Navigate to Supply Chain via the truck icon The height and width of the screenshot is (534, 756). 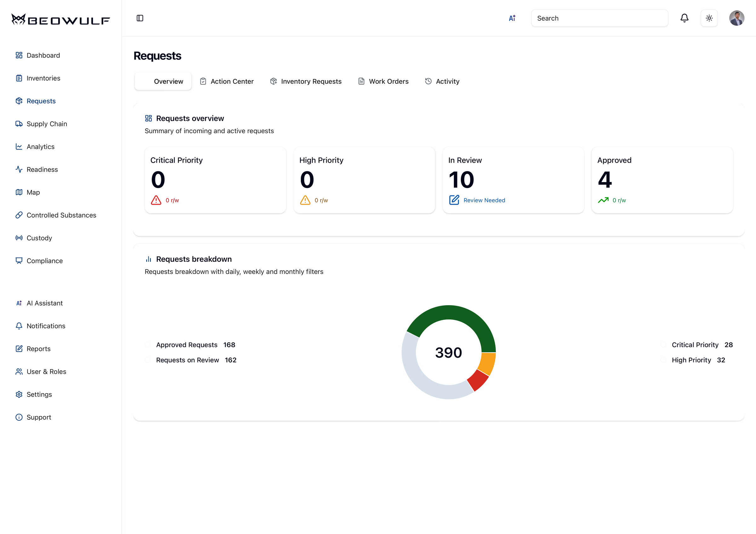click(47, 124)
